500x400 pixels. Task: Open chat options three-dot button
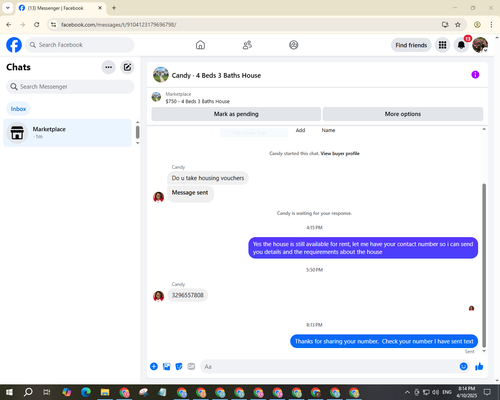[109, 67]
